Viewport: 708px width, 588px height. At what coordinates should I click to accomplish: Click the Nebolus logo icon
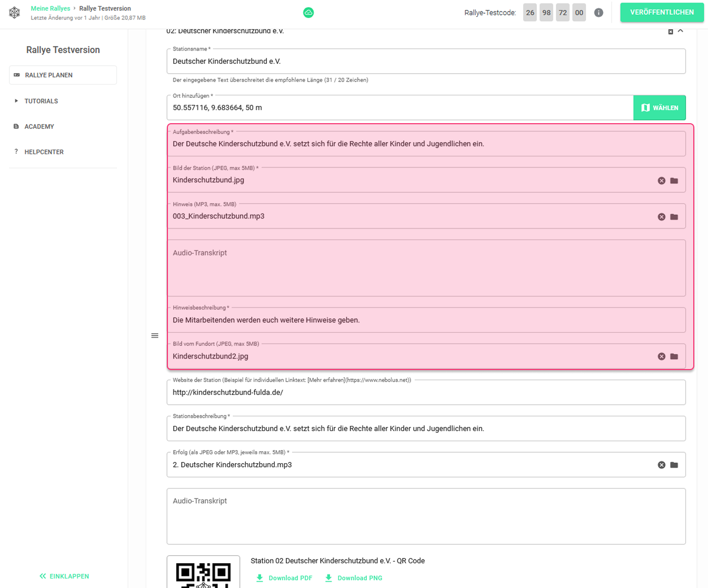[x=14, y=13]
